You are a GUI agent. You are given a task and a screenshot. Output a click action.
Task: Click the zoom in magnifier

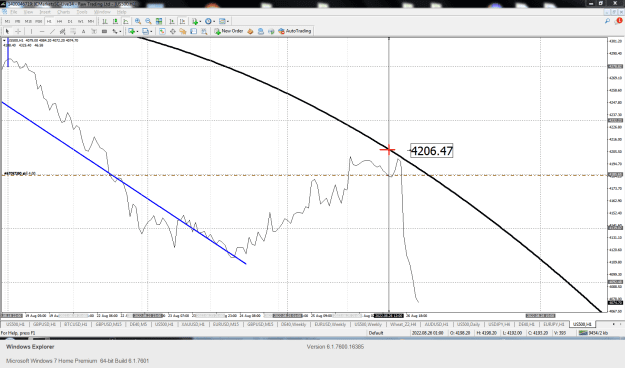138,21
